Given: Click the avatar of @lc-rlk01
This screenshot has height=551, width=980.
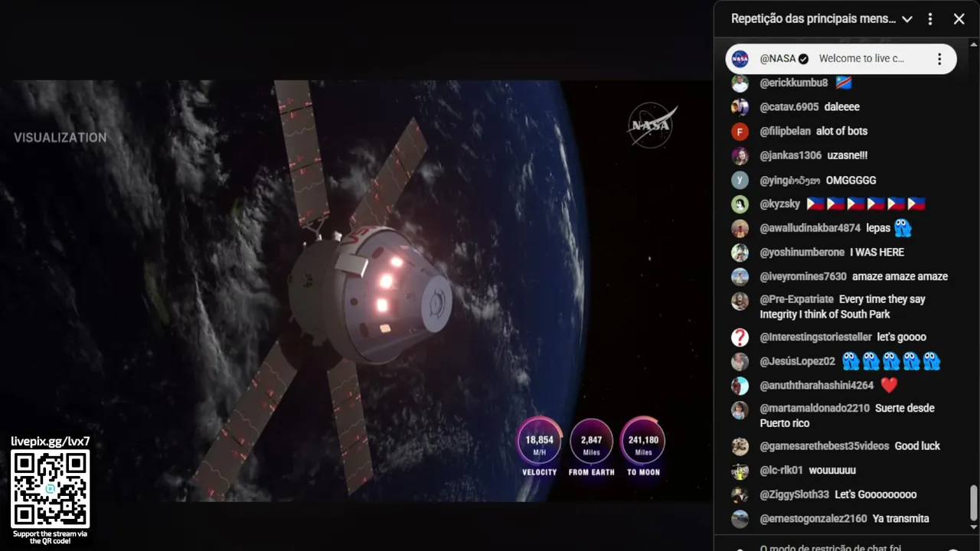Looking at the screenshot, I should 740,471.
